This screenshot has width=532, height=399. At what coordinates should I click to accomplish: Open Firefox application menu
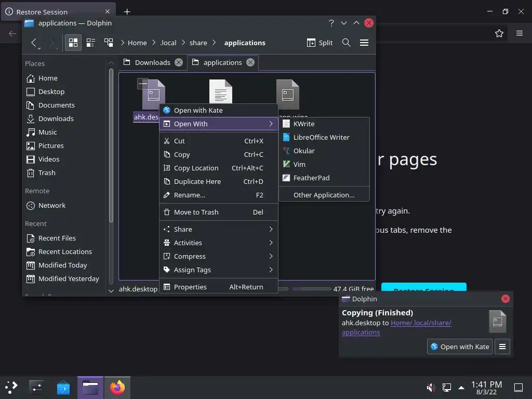click(520, 33)
